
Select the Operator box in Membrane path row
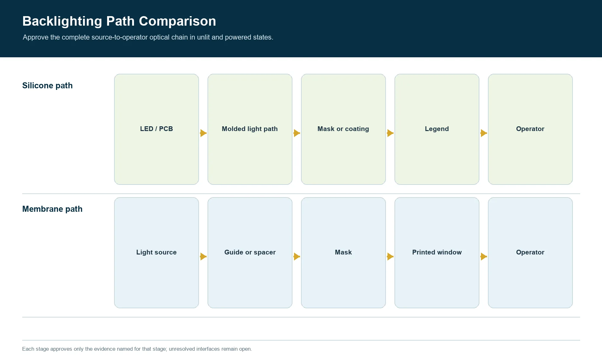530,253
